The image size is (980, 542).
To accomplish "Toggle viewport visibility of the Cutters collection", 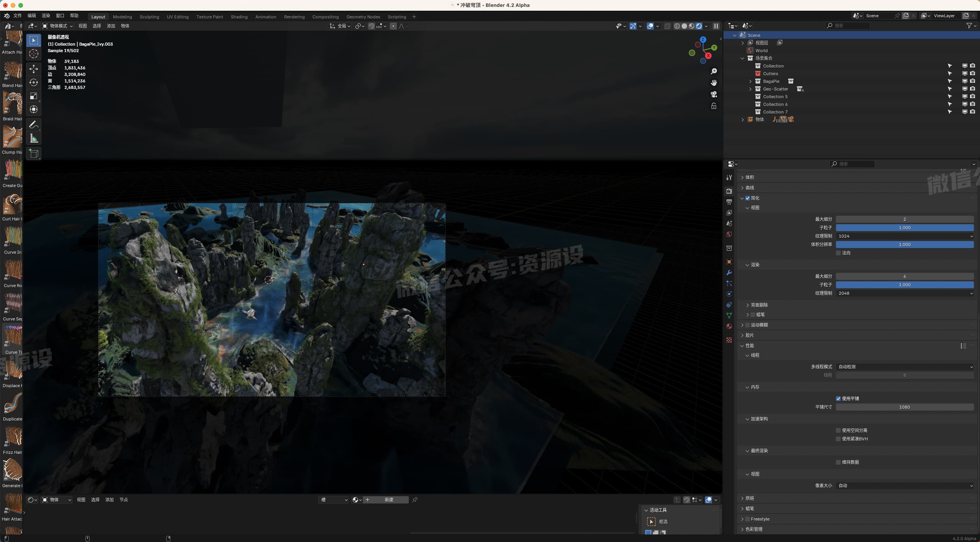I will click(965, 74).
